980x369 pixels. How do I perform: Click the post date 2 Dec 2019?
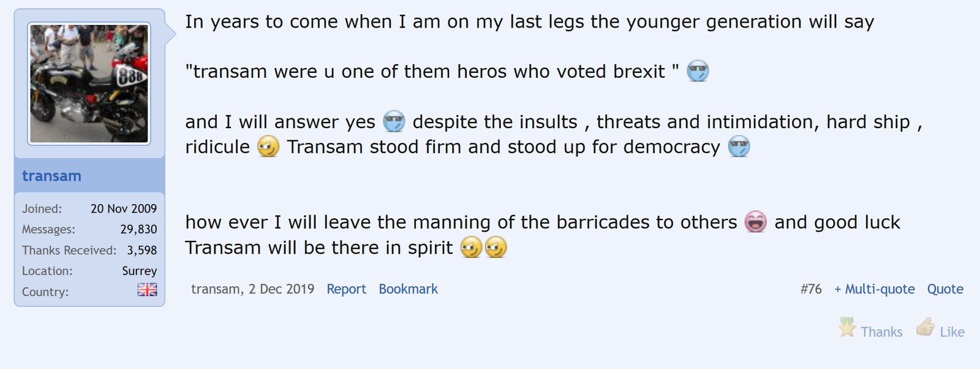coord(281,289)
